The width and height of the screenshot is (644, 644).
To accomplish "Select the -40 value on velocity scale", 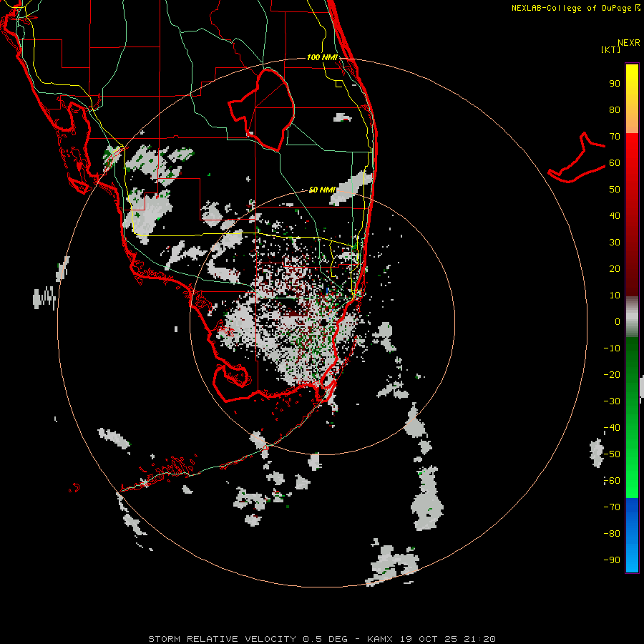I will (612, 428).
